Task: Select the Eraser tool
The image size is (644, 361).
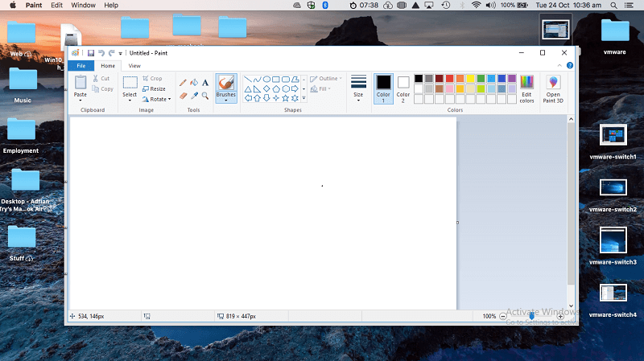Action: (x=184, y=96)
